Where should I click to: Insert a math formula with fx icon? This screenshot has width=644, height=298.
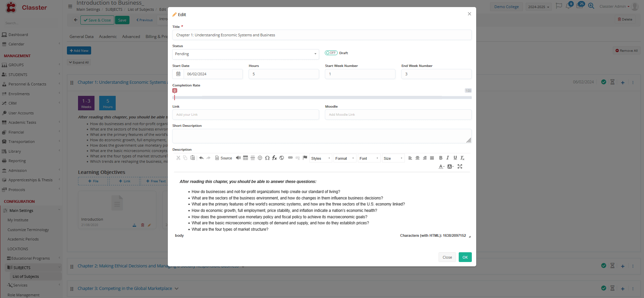(x=274, y=158)
